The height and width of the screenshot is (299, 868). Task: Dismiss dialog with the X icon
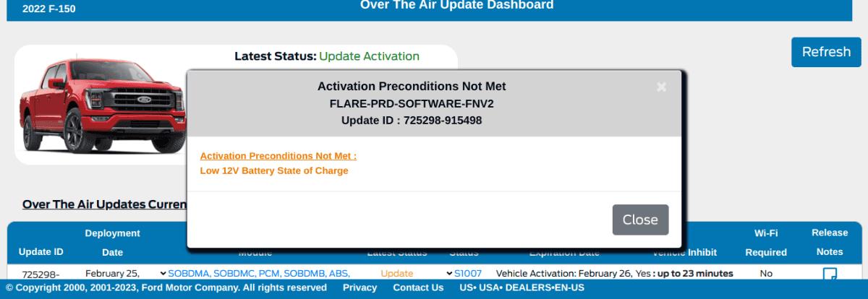[x=660, y=87]
